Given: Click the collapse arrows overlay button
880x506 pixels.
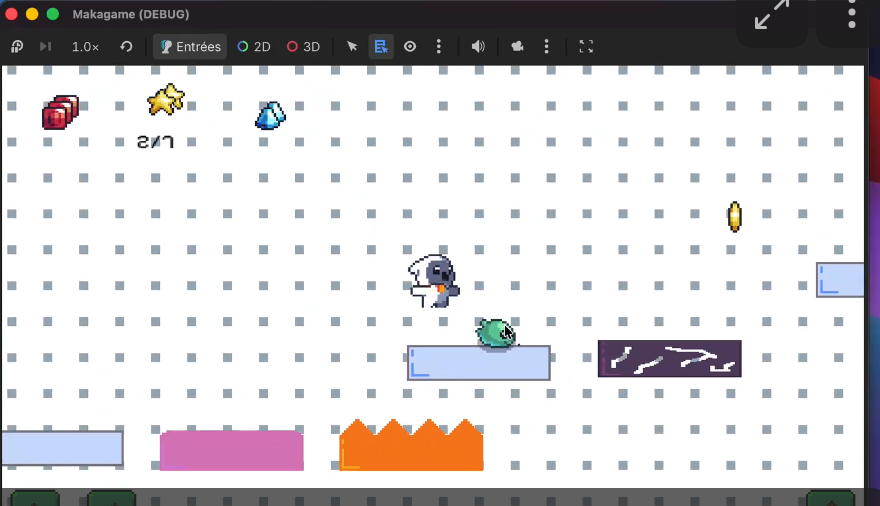Looking at the screenshot, I should tap(772, 16).
